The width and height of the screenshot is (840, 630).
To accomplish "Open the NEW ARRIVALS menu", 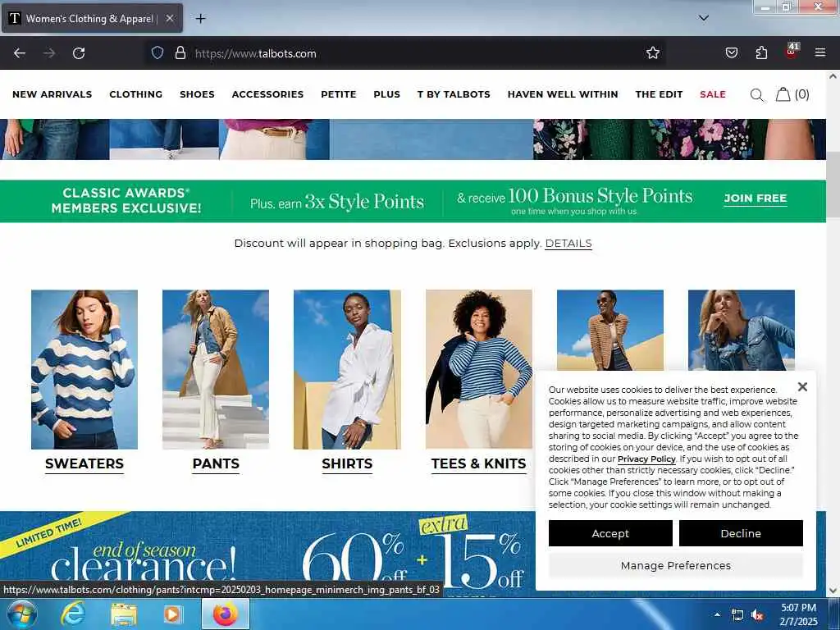I will [52, 94].
